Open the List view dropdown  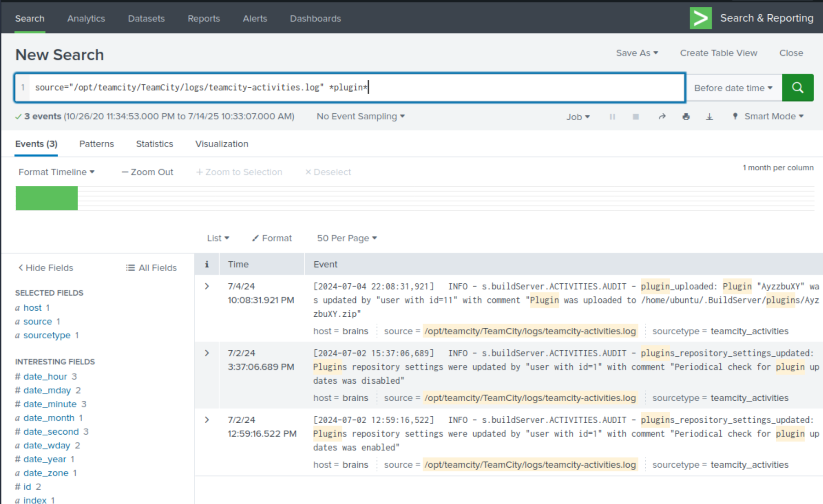[218, 238]
